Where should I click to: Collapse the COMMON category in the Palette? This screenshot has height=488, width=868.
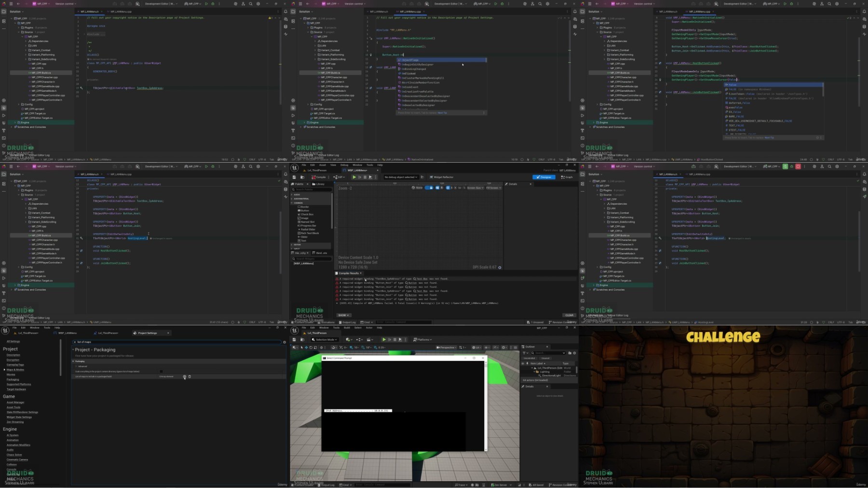[292, 203]
